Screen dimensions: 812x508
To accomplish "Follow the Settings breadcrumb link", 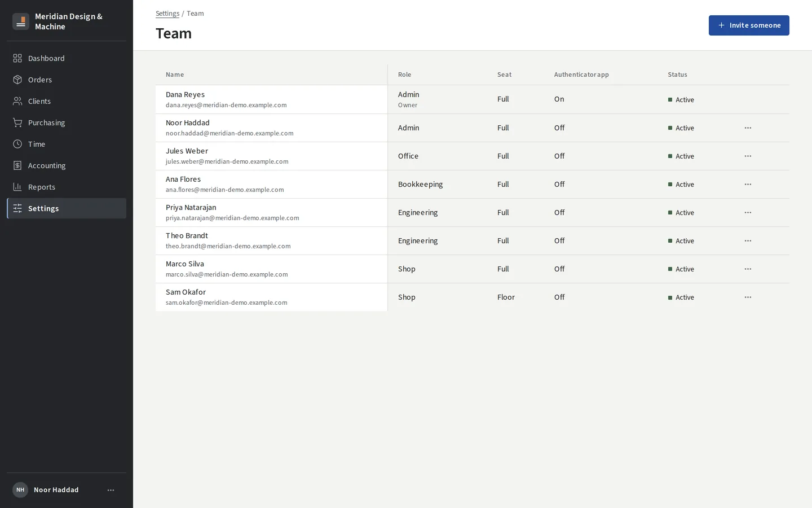I will click(167, 14).
